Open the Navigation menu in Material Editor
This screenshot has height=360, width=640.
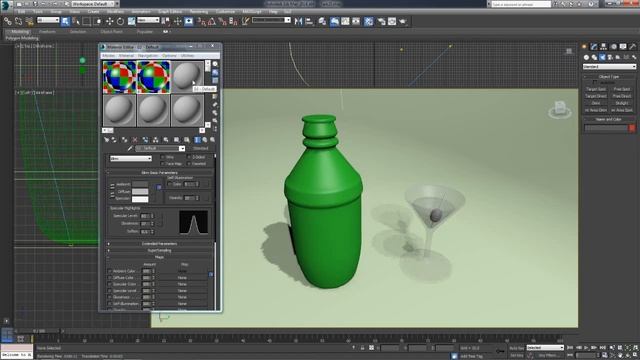click(148, 56)
